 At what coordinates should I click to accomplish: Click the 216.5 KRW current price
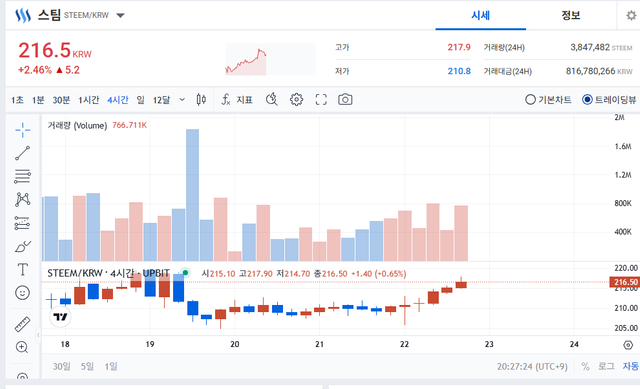[55, 51]
